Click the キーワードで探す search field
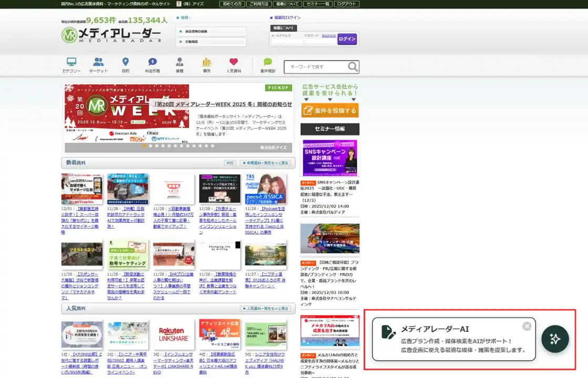This screenshot has height=378, width=588. coord(315,67)
